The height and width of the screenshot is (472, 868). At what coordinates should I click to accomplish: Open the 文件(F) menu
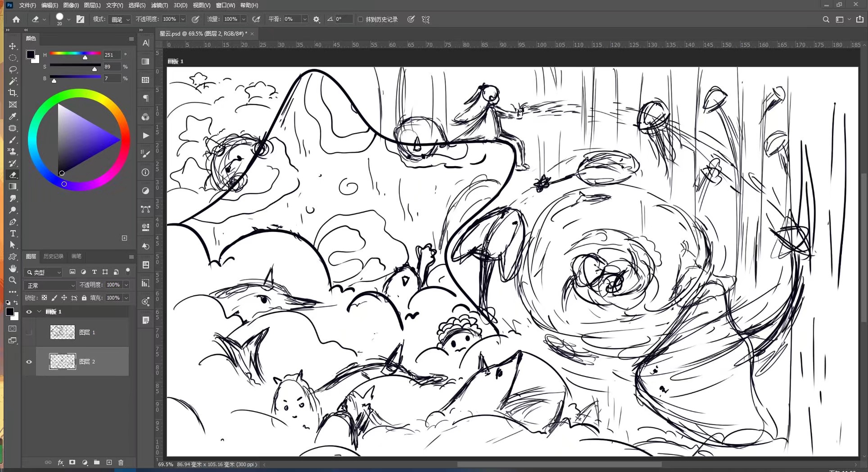pos(27,5)
